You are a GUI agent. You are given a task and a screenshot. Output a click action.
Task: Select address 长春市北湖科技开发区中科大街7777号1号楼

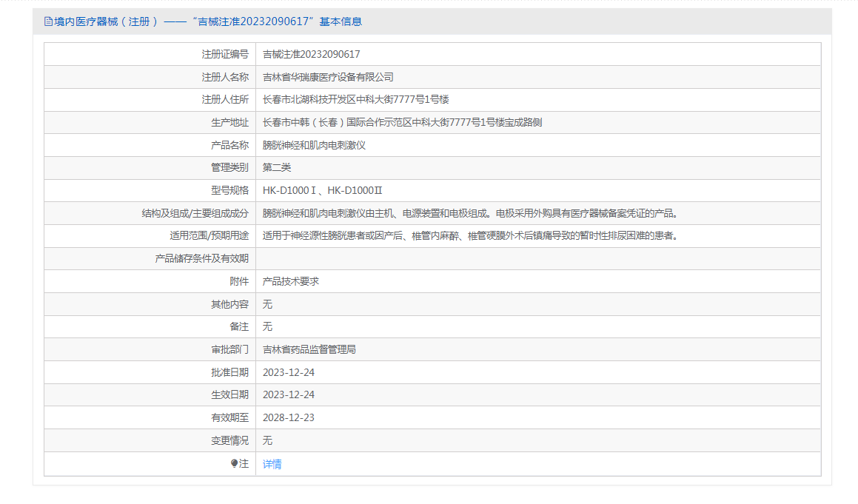tap(355, 100)
